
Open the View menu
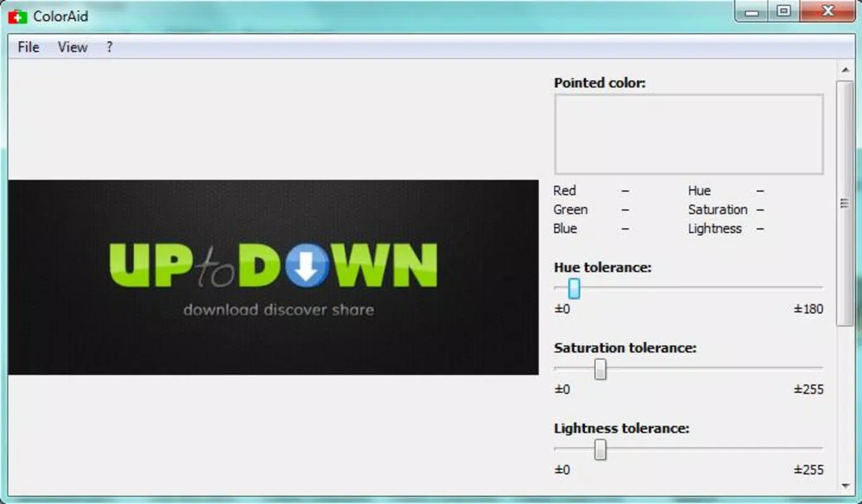pyautogui.click(x=73, y=47)
